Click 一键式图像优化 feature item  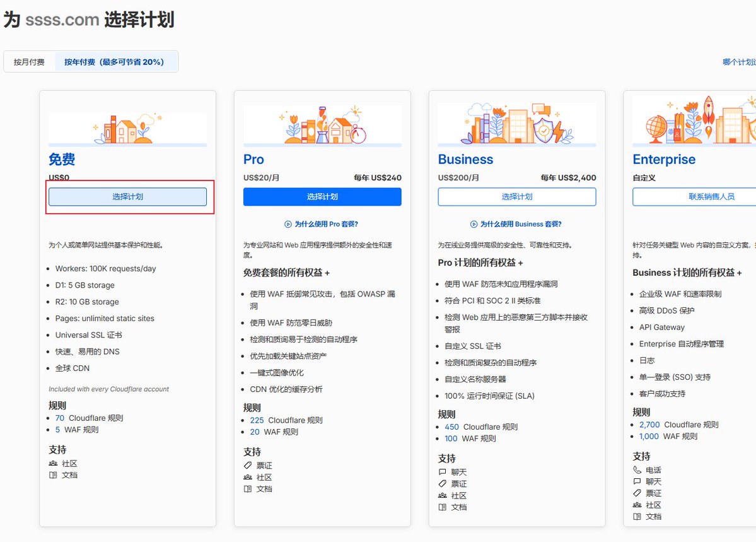(277, 373)
